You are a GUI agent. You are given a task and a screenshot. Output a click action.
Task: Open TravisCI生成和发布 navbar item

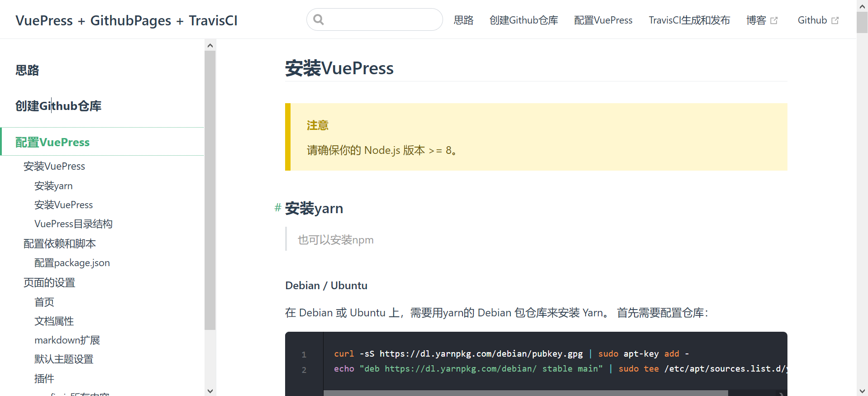click(x=689, y=20)
